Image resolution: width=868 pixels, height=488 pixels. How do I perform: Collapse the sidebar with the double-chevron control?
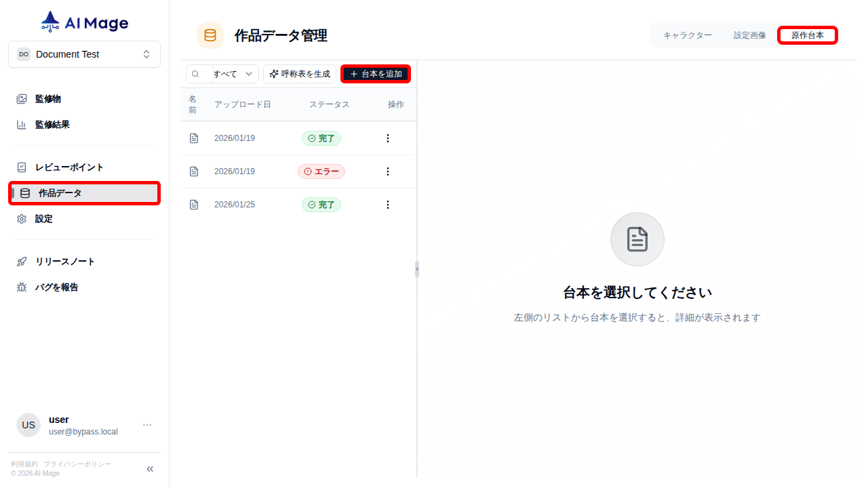[x=149, y=468]
